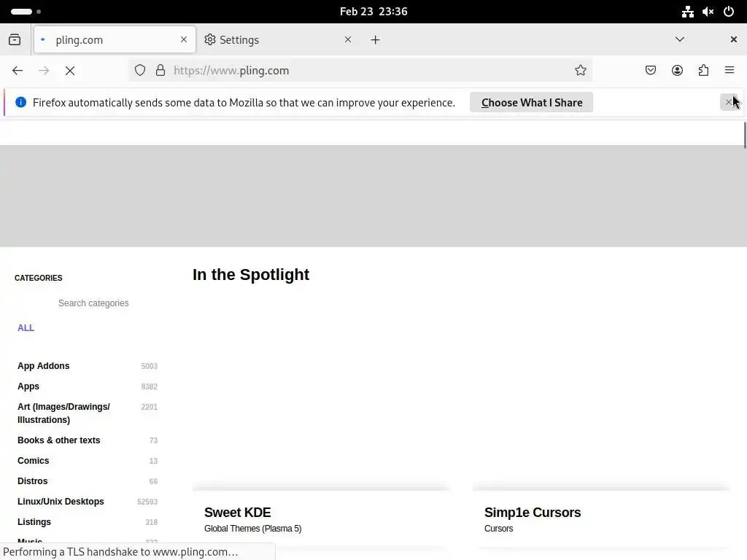Click the Search categories field
747x560 pixels.
[x=93, y=303]
